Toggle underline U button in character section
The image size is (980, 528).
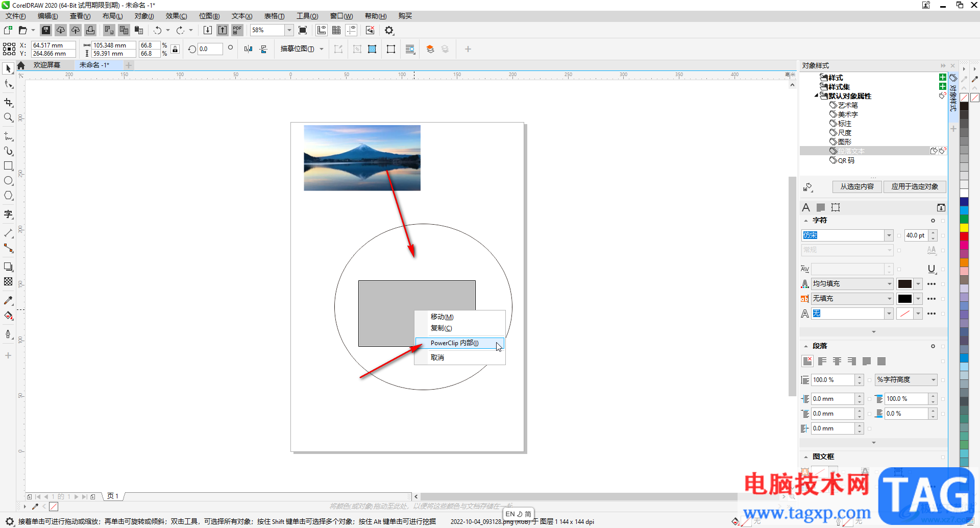click(932, 269)
